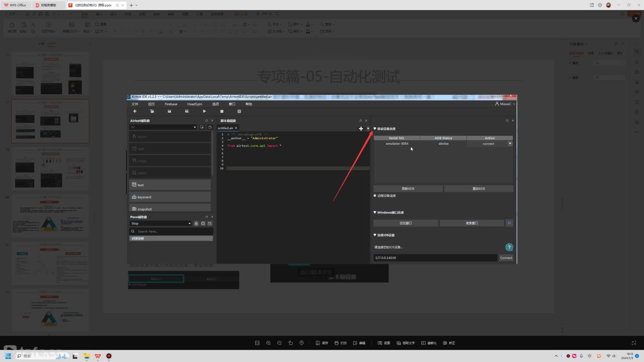644x362 pixels.
Task: Open the Wi-Fi network tray icon
Action: (x=608, y=356)
